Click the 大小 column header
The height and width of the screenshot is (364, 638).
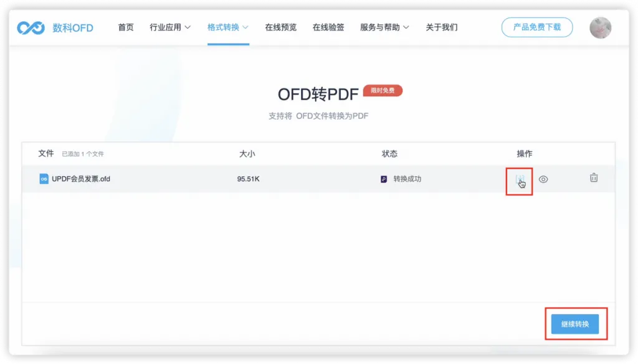pyautogui.click(x=247, y=154)
